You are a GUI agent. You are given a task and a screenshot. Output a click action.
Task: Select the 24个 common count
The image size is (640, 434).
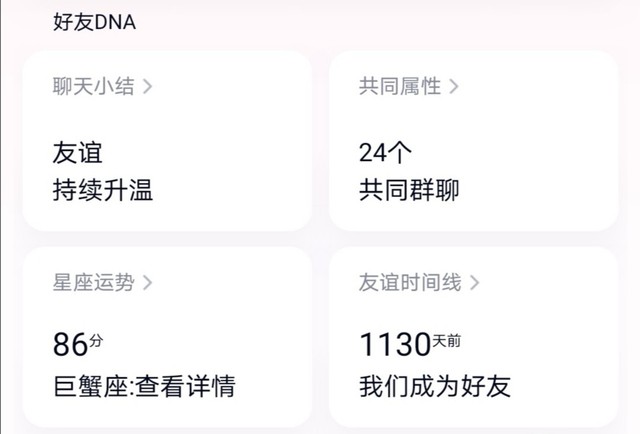coord(385,153)
